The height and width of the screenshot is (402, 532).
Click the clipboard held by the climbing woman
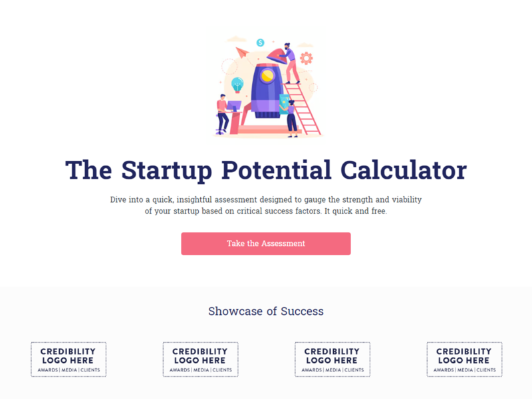pyautogui.click(x=285, y=104)
